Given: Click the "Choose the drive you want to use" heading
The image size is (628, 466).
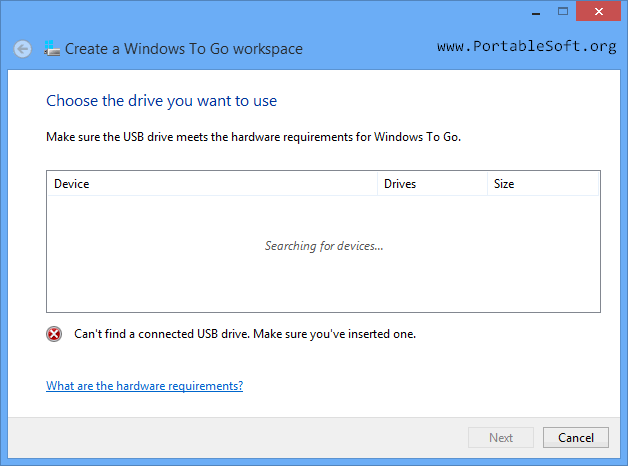Looking at the screenshot, I should click(x=161, y=101).
